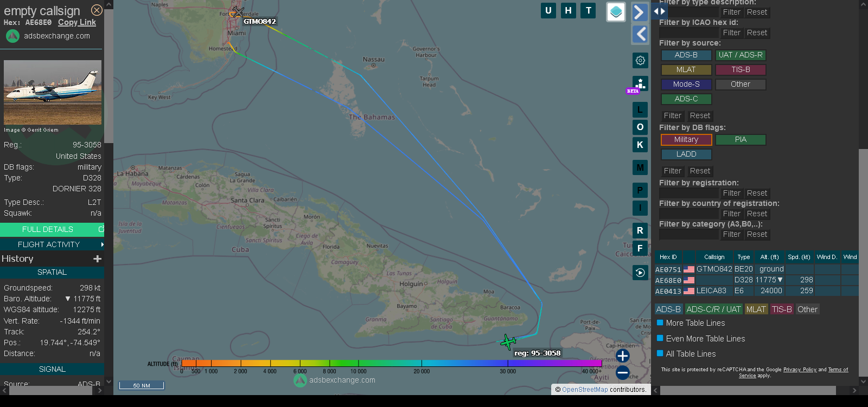Click the O map button
This screenshot has width=868, height=407.
coord(640,127)
